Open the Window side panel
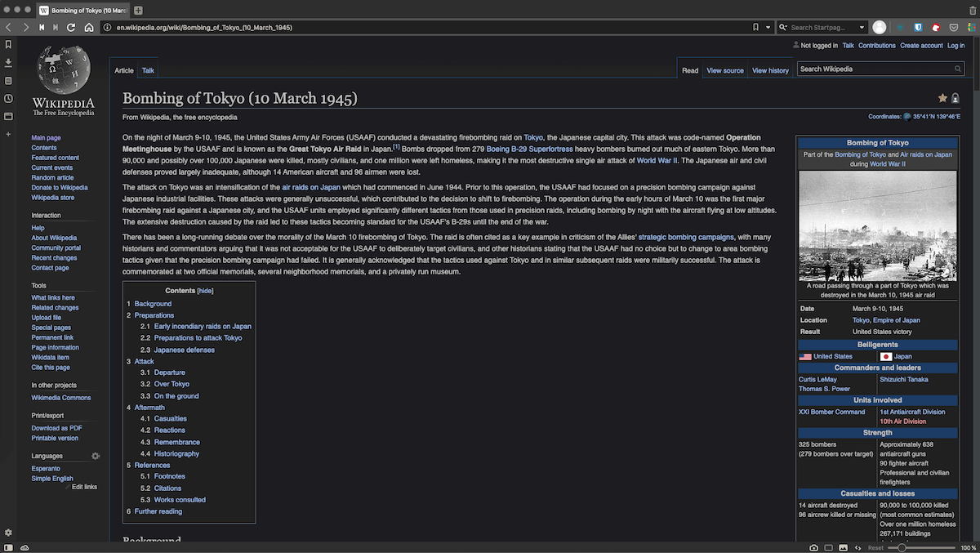Viewport: 980px width, 553px height. [x=8, y=116]
